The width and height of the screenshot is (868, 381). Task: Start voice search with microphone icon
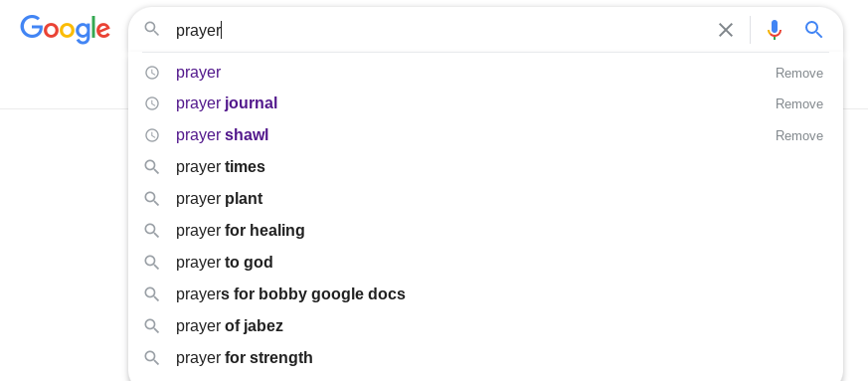pos(775,30)
